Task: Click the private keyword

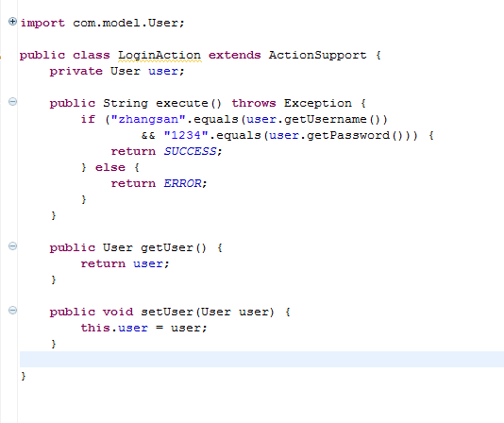Action: click(76, 72)
